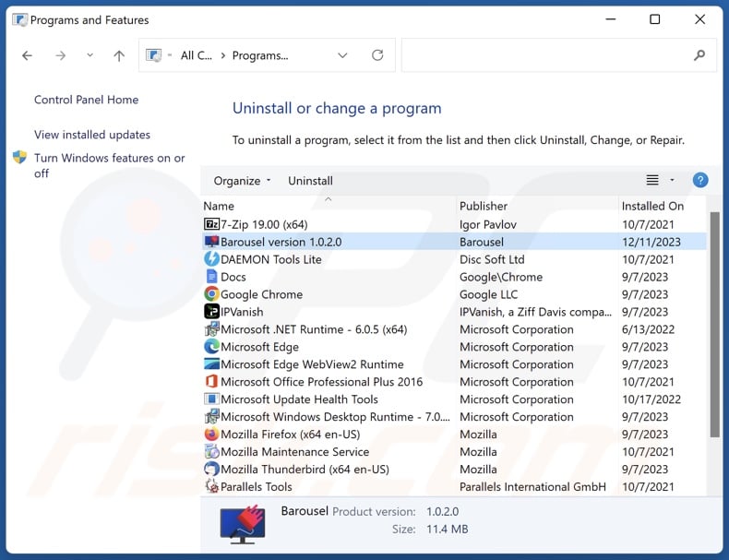Image resolution: width=729 pixels, height=560 pixels.
Task: Click the 10/17/2022 installed date
Action: coord(651,399)
